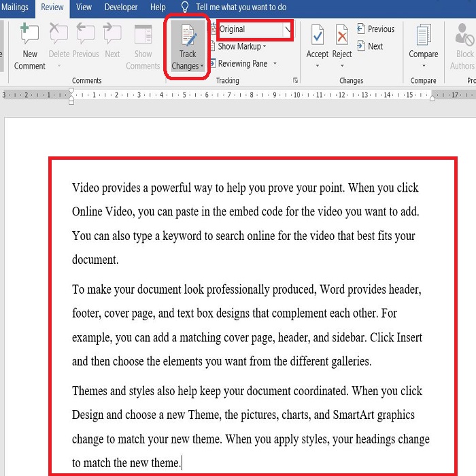Click 'Themes' at start of third paragraph
The height and width of the screenshot is (476, 476).
pyautogui.click(x=90, y=391)
